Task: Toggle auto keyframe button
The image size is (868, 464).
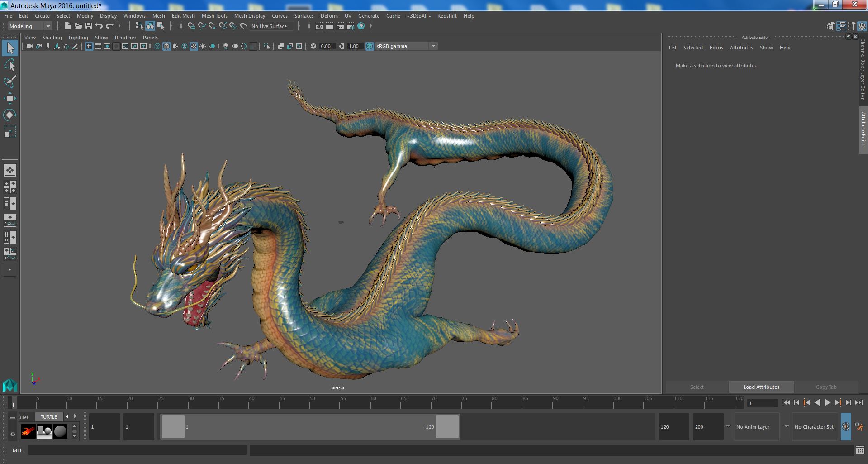Action: (845, 426)
